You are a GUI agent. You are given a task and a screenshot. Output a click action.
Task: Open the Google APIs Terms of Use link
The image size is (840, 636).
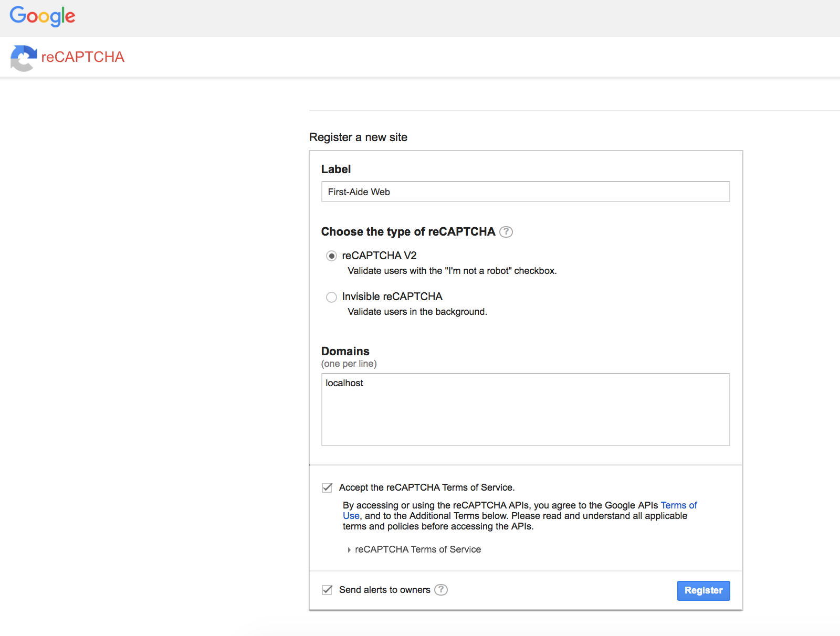coord(679,505)
